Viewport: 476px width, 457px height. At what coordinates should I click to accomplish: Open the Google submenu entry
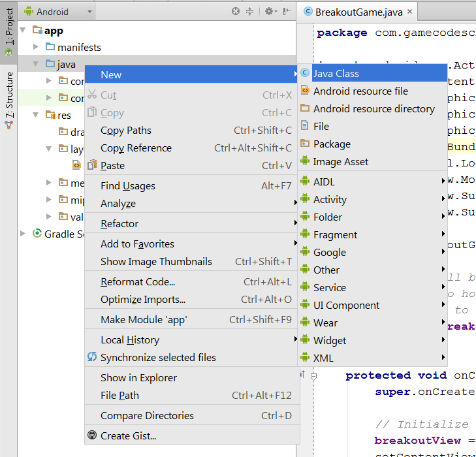[x=372, y=252]
